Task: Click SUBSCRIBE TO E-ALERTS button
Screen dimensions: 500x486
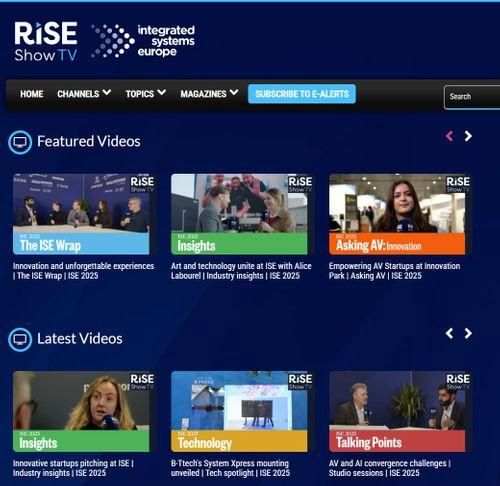Action: tap(302, 94)
